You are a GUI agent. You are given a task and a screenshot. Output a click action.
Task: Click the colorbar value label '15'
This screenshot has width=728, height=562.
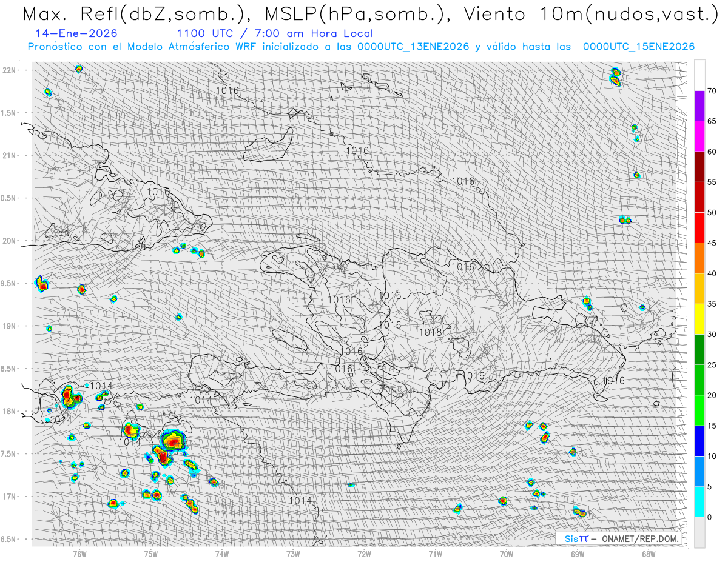712,426
